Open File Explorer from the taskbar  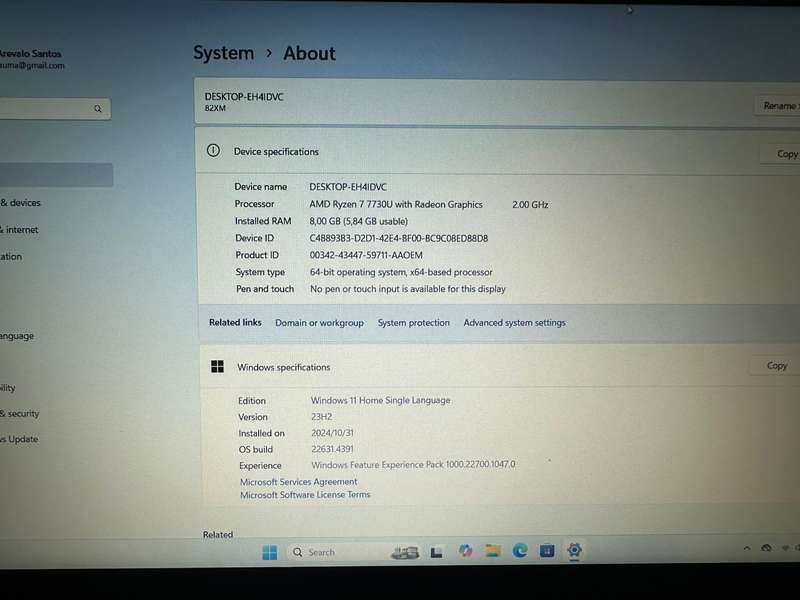(493, 551)
